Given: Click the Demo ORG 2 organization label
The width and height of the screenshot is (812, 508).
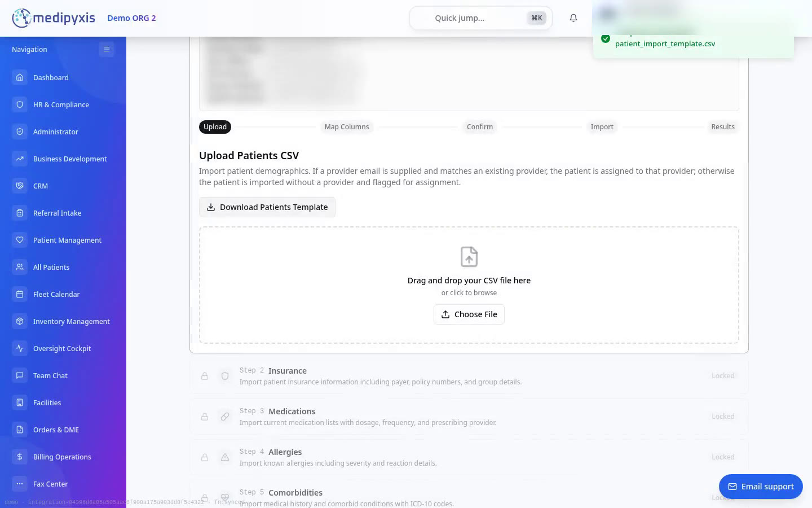Looking at the screenshot, I should (x=131, y=18).
